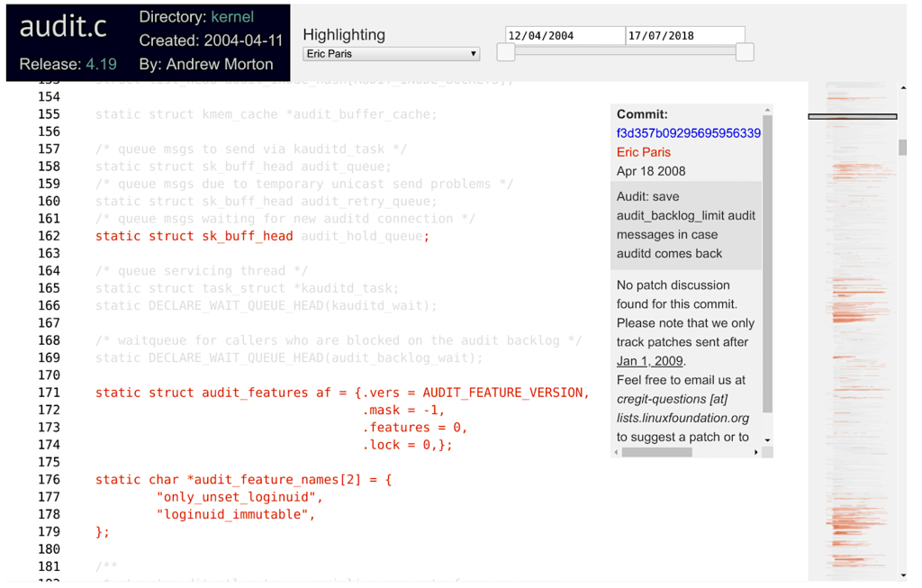922x588 pixels.
Task: Open the Highlighting dropdown showing Eric Paris
Action: coord(391,54)
